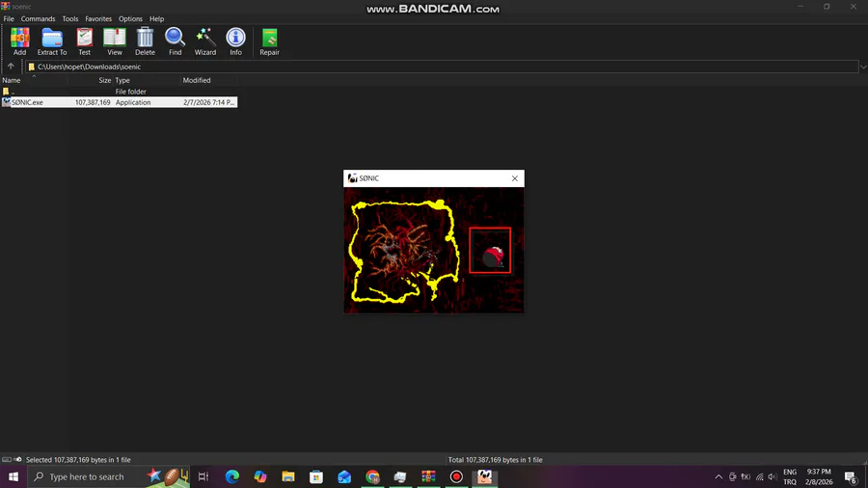Launch Microsoft Edge from taskbar
The image size is (868, 488).
[x=231, y=476]
